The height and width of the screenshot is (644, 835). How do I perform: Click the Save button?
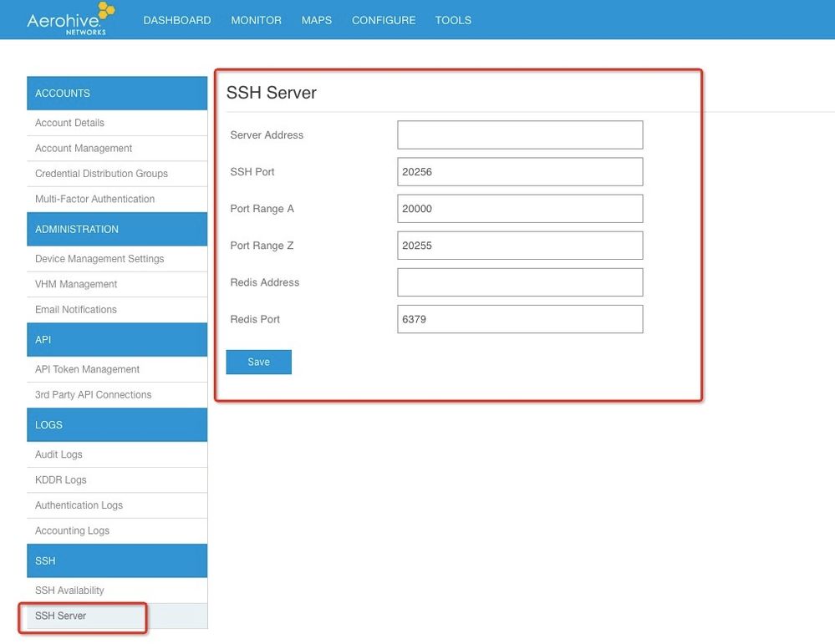(x=258, y=362)
